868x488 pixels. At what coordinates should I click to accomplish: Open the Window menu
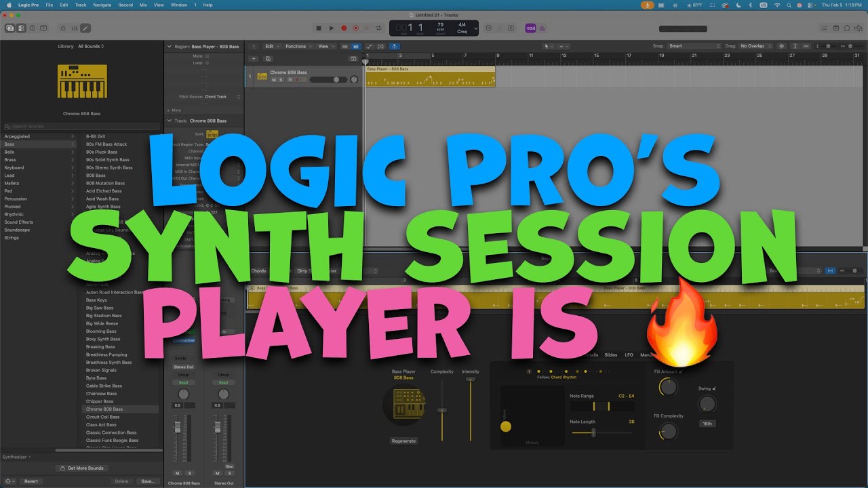(x=179, y=5)
